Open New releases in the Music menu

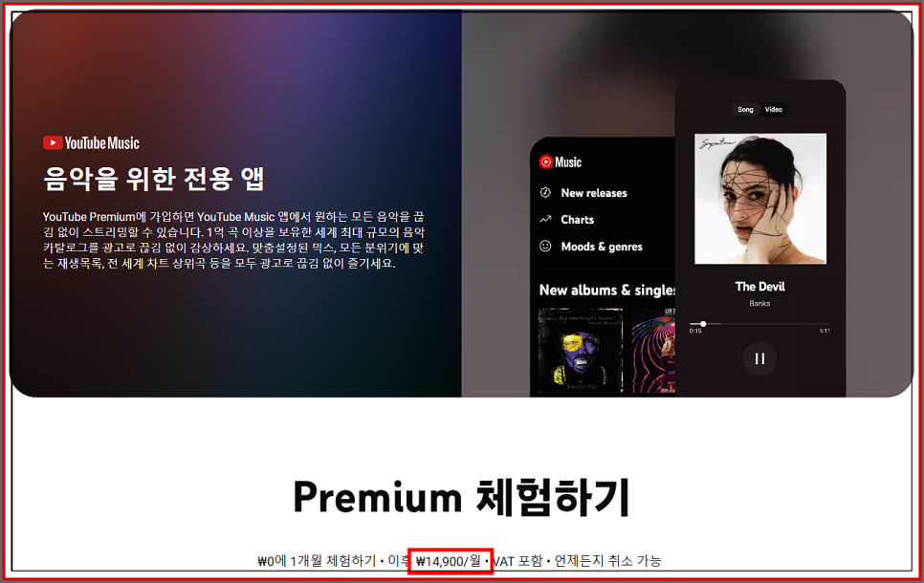click(593, 193)
